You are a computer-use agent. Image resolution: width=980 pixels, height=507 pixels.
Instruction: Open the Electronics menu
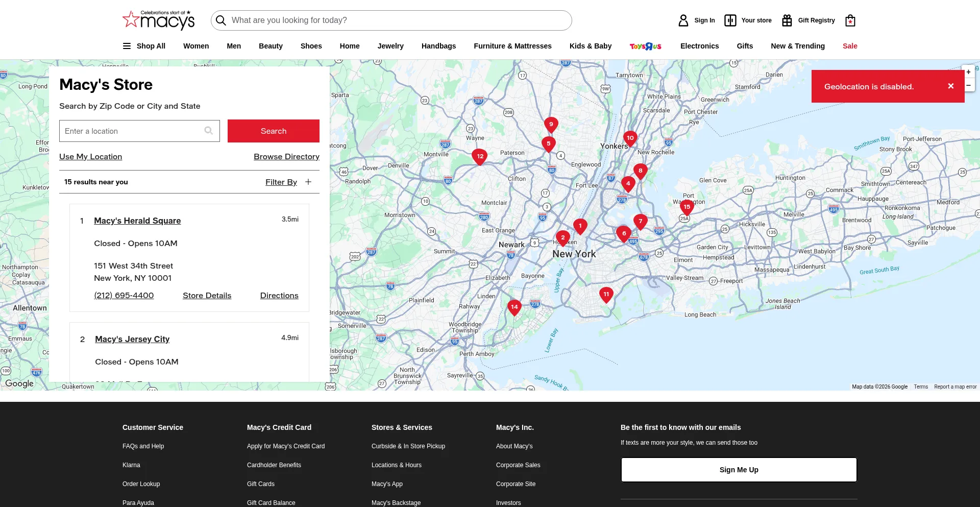(699, 46)
